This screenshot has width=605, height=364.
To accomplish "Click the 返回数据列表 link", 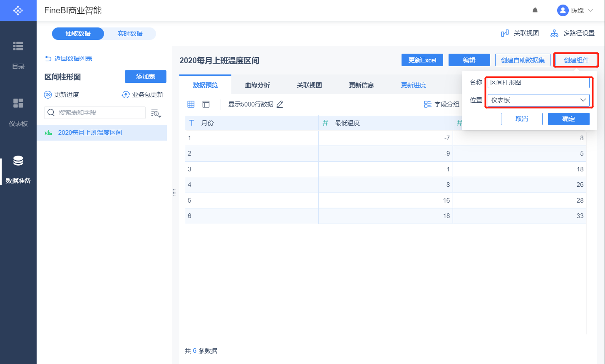I will pyautogui.click(x=73, y=59).
